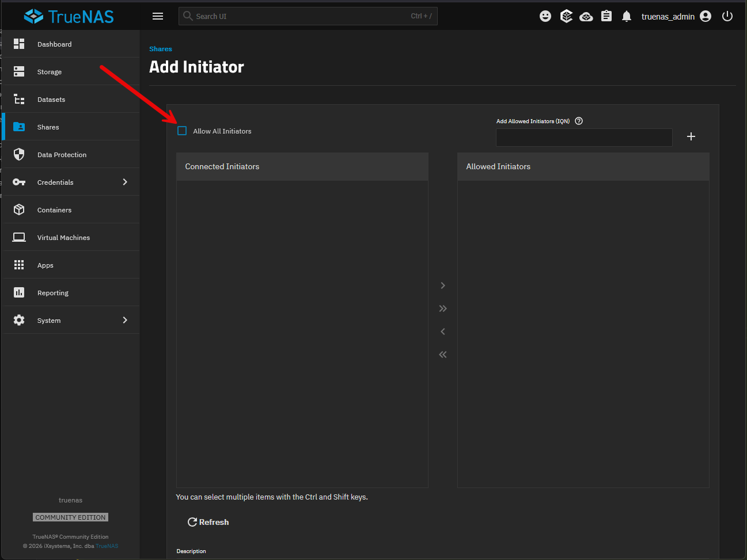Click the Reporting chart icon
747x560 pixels.
pyautogui.click(x=19, y=292)
